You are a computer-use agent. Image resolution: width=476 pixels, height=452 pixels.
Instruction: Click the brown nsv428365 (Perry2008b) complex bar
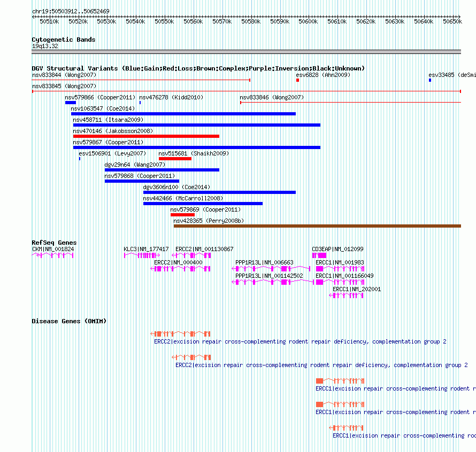click(x=317, y=226)
